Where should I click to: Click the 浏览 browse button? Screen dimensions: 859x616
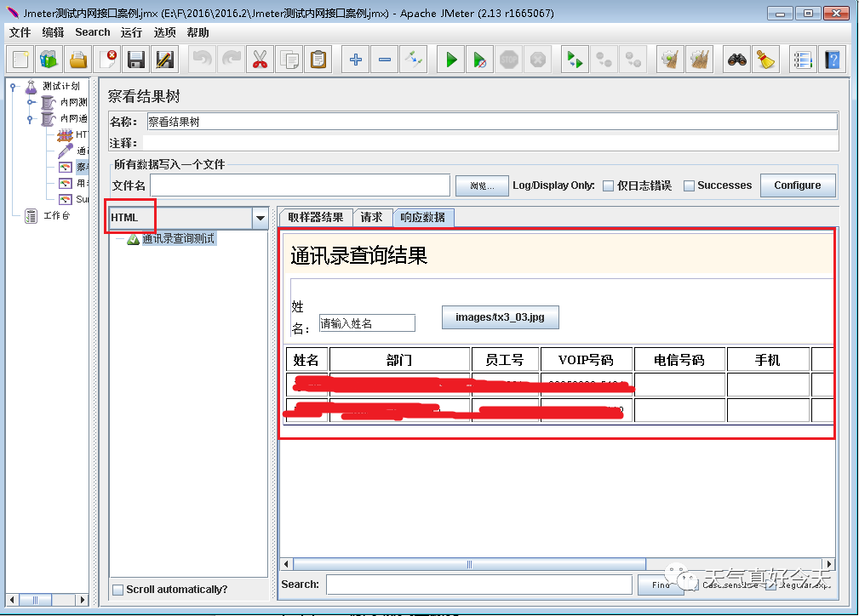coord(482,186)
